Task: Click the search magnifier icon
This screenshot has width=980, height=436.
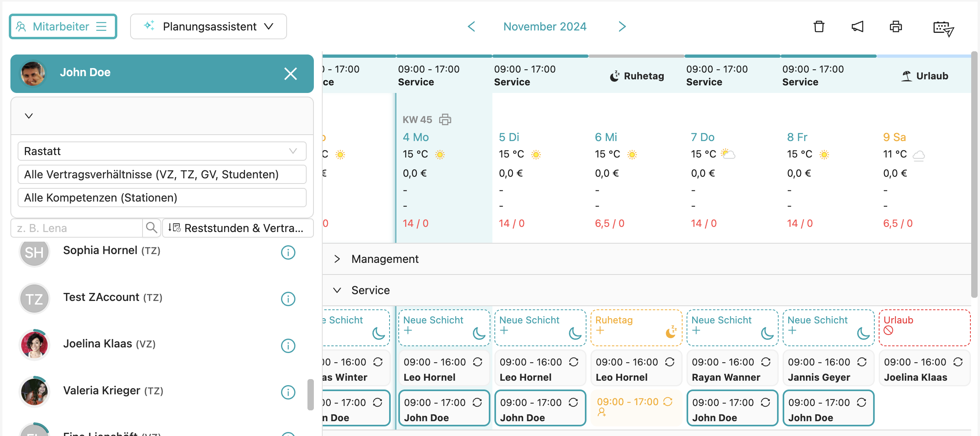Action: (x=151, y=228)
